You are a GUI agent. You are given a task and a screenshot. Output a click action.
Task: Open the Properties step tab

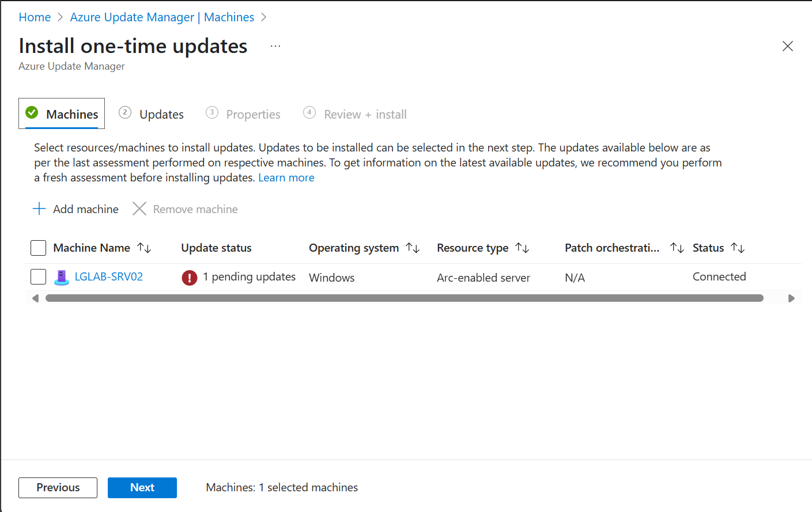click(243, 114)
